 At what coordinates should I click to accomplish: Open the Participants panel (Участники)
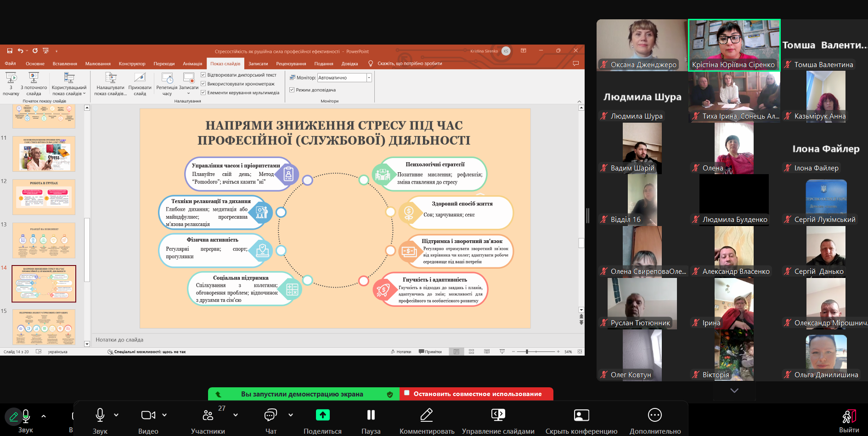coord(208,415)
